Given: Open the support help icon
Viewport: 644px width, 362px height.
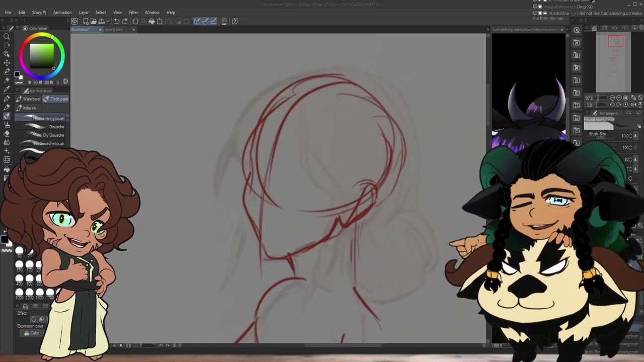Looking at the screenshot, I should coord(235,21).
